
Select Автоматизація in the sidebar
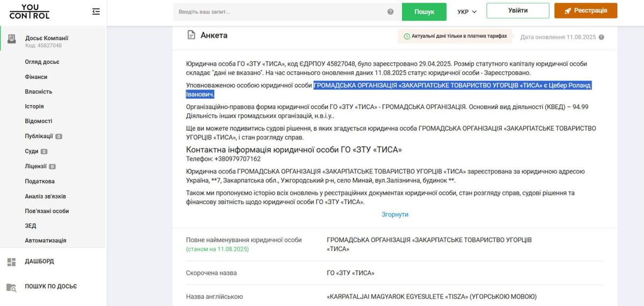click(x=46, y=241)
